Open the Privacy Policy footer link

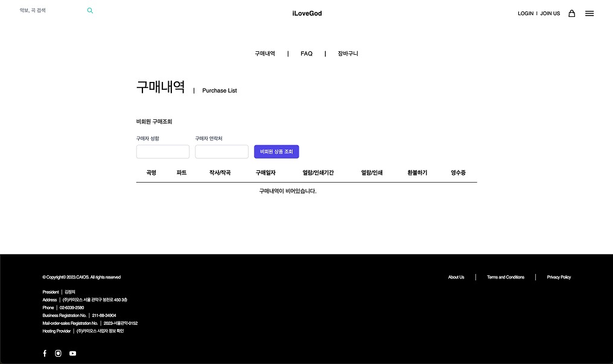[559, 277]
